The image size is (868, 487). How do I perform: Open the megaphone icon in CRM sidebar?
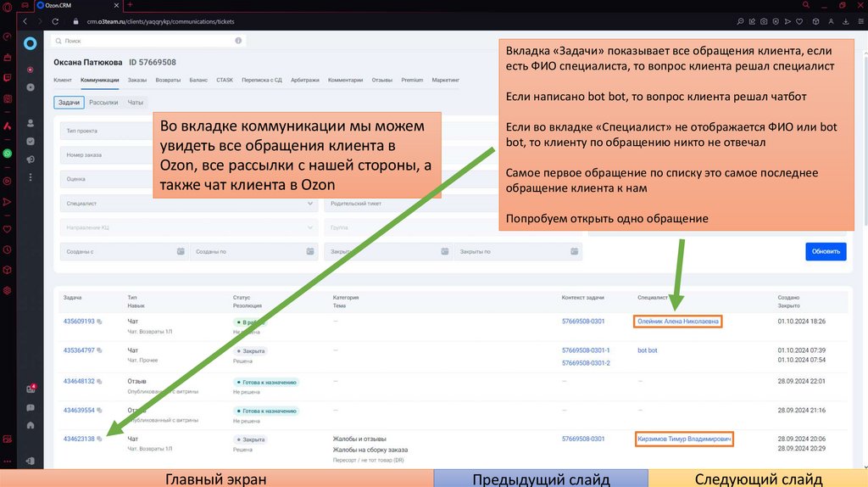31,159
